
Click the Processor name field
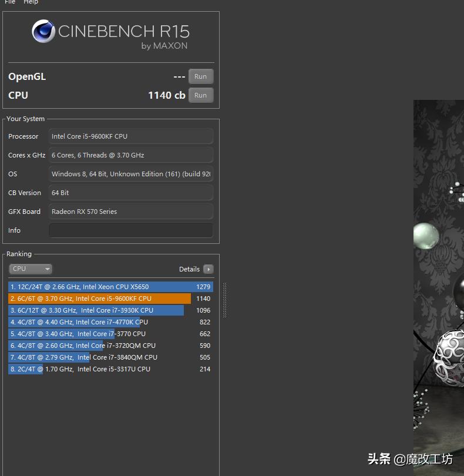coord(130,136)
